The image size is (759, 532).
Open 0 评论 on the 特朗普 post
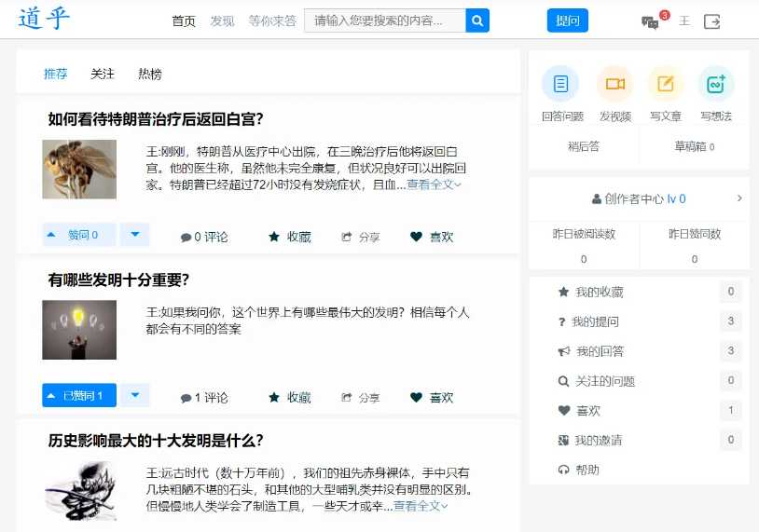point(204,237)
